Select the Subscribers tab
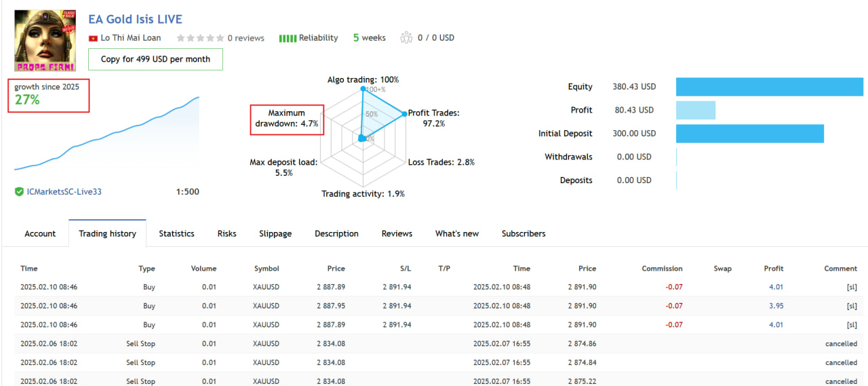This screenshot has height=386, width=868. [x=524, y=233]
